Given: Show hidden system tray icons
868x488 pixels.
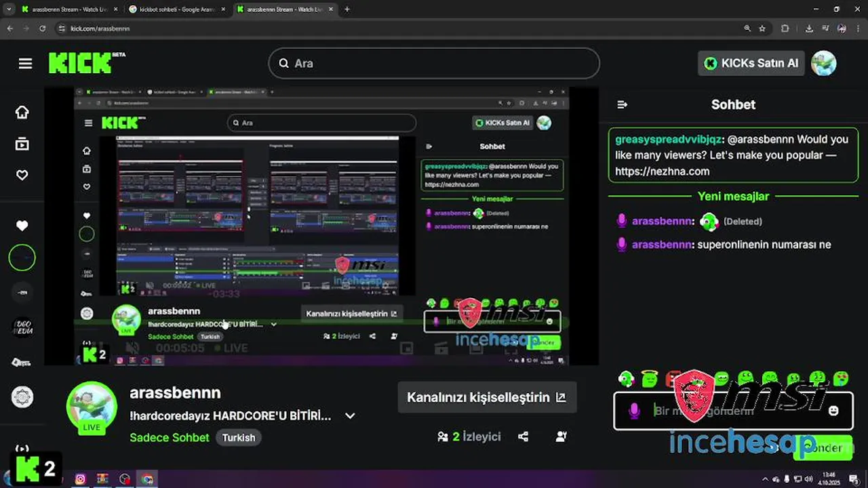Looking at the screenshot, I should tap(766, 479).
